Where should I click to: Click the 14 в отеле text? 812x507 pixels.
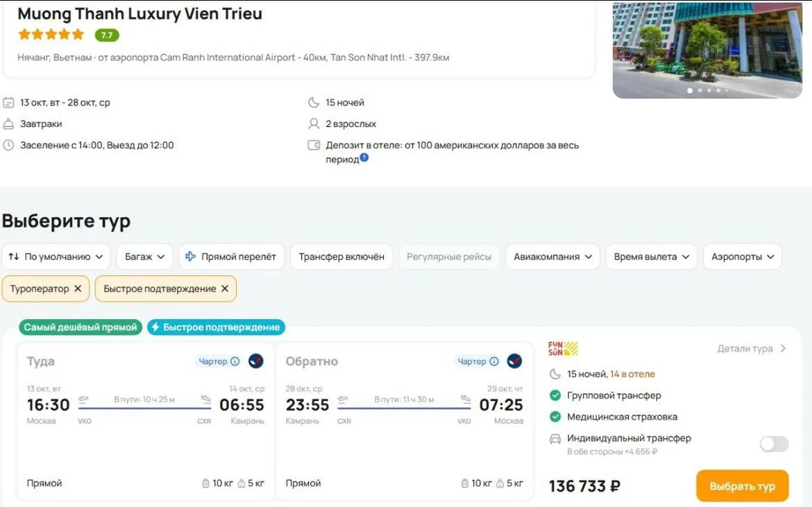pyautogui.click(x=632, y=374)
